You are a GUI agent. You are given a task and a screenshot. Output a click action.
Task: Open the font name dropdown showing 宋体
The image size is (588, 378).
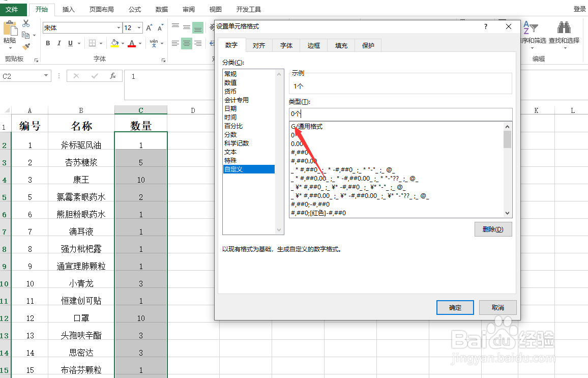click(x=117, y=27)
